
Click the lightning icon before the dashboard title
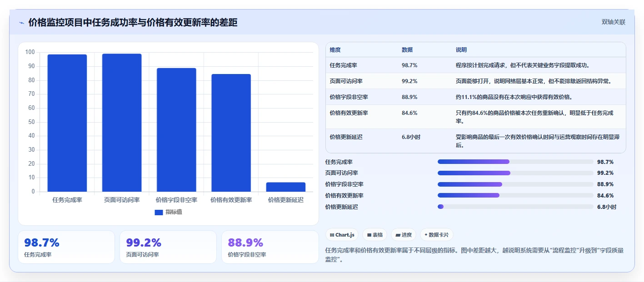[x=21, y=23]
